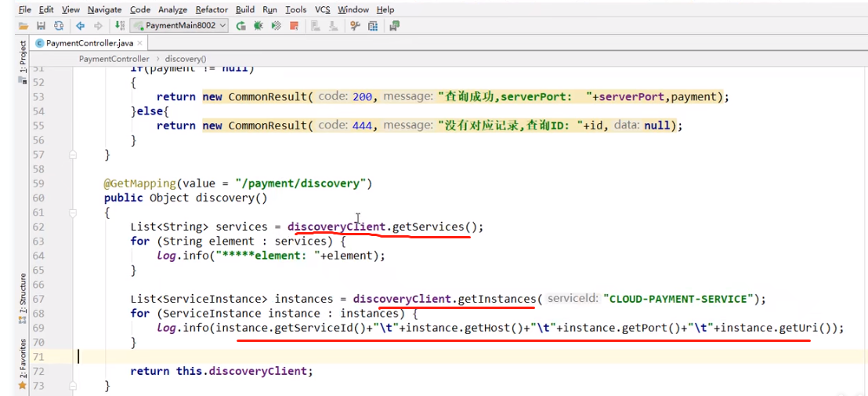Click the grey Forward navigation arrow

[x=98, y=25]
